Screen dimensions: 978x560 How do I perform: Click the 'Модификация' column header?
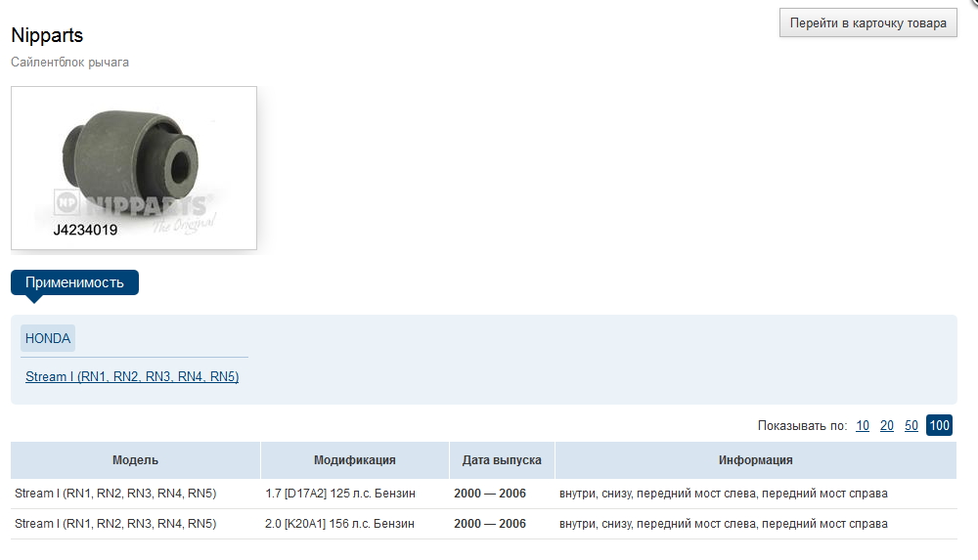pos(355,460)
